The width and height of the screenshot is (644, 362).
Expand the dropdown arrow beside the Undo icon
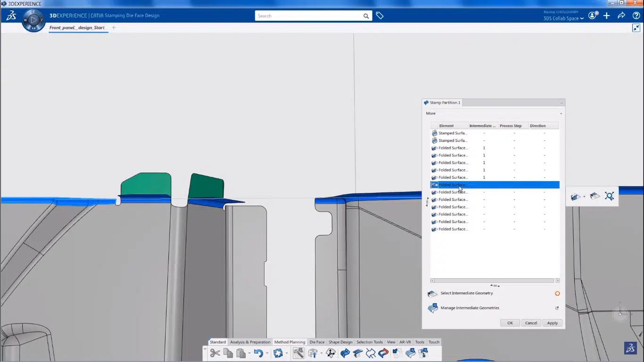click(x=267, y=353)
